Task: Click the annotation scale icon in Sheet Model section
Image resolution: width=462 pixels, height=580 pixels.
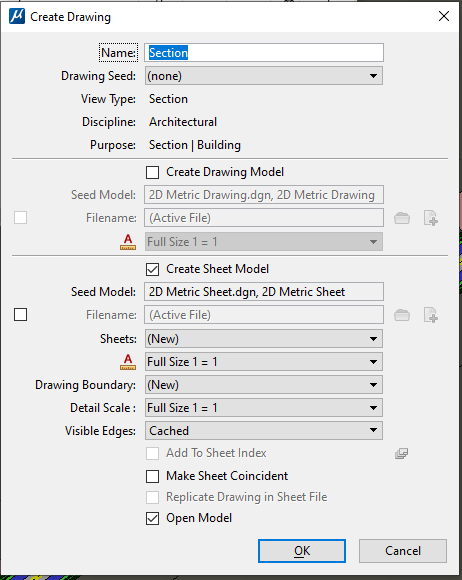Action: 128,362
